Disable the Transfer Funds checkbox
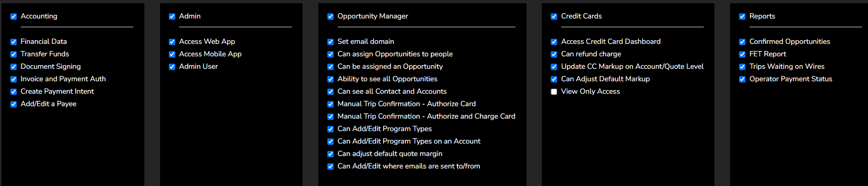Image resolution: width=868 pixels, height=186 pixels. (13, 54)
